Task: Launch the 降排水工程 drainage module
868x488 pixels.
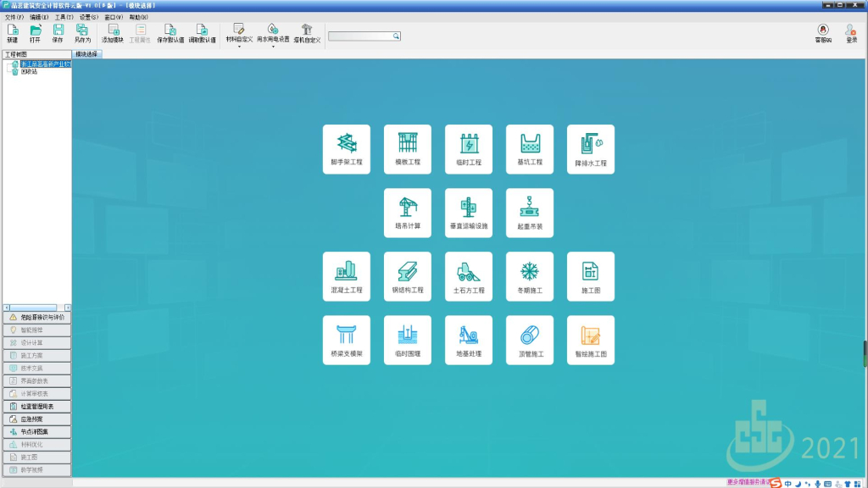Action: [591, 149]
